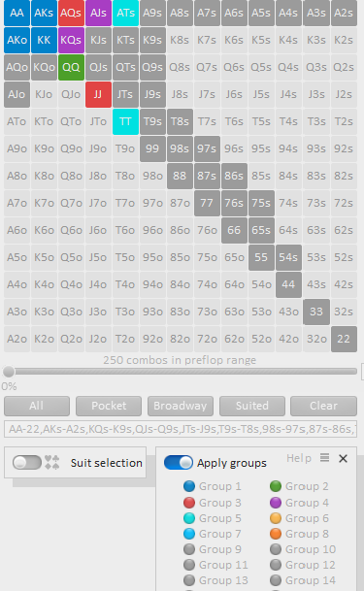Turn off the Apply groups switch
This screenshot has width=364, height=591.
(179, 463)
